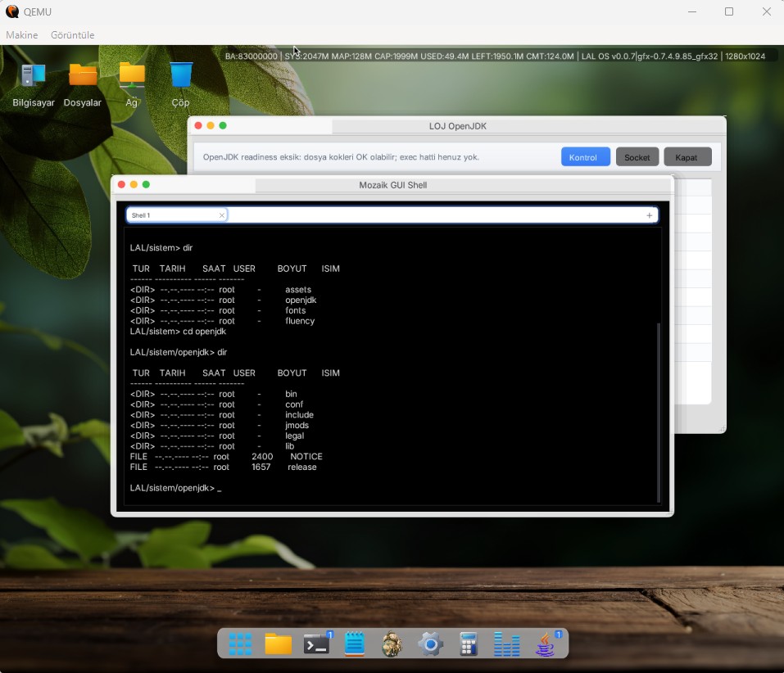Click the LAL OS v0.0.7 status bar text
Viewport: 784px width, 673px height.
coord(608,56)
